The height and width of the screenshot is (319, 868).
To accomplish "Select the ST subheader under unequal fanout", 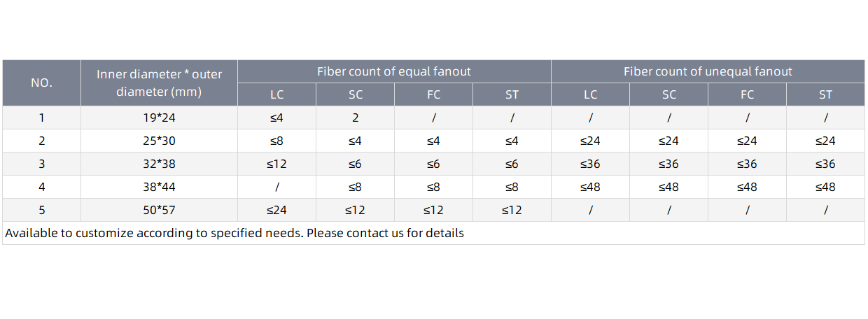I will click(x=826, y=94).
